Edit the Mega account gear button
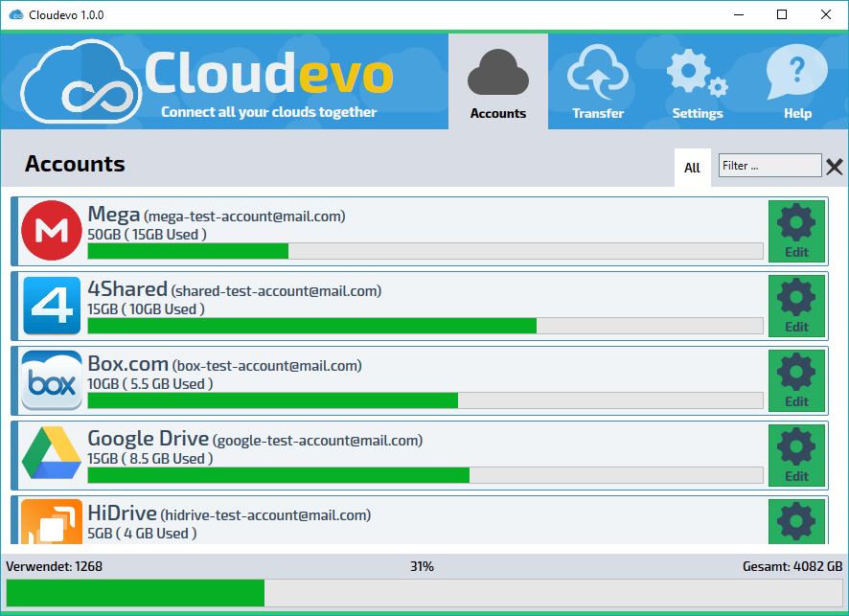 point(796,231)
